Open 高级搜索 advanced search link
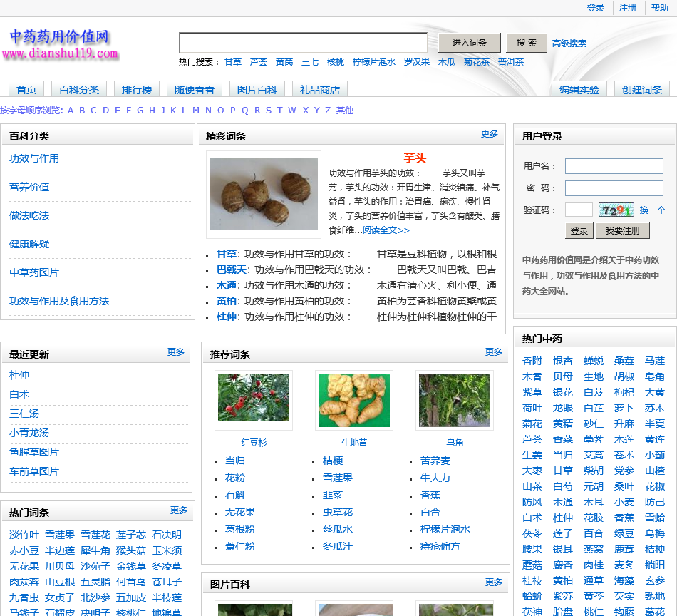Viewport: 677px width, 616px height. click(569, 43)
